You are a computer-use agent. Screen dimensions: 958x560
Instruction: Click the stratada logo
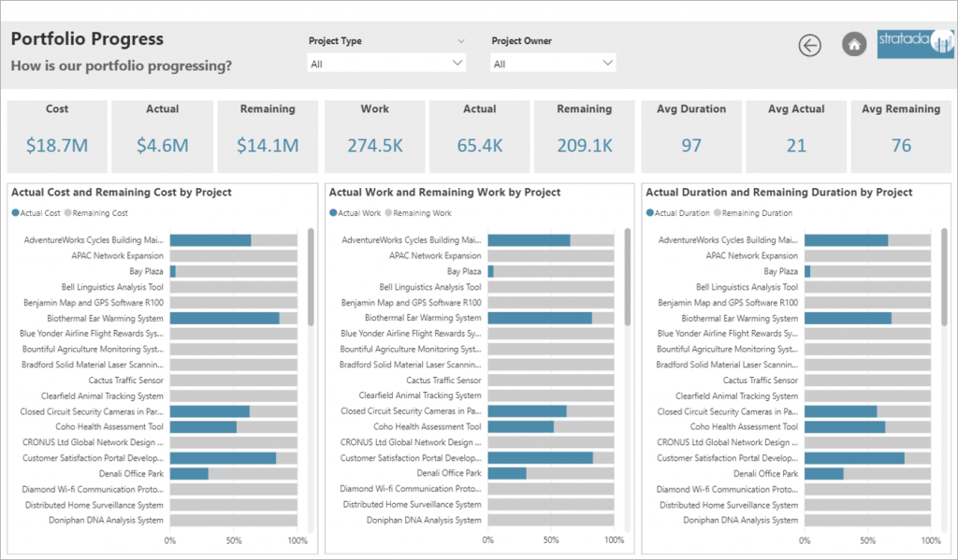[x=915, y=44]
